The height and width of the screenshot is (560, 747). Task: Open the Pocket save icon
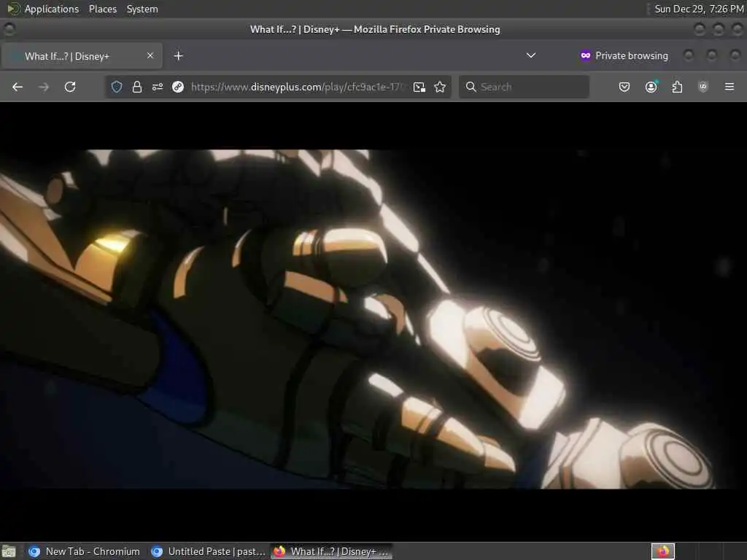[624, 87]
